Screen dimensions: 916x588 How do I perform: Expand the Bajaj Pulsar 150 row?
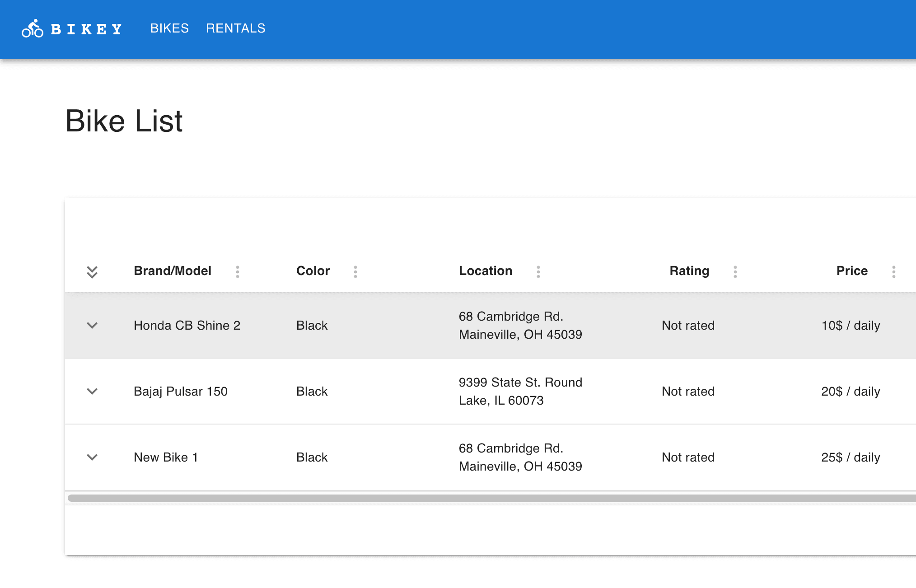coord(92,391)
